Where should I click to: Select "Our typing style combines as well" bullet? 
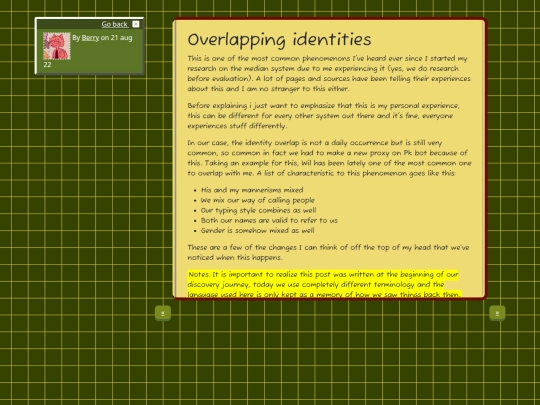pyautogui.click(x=259, y=210)
